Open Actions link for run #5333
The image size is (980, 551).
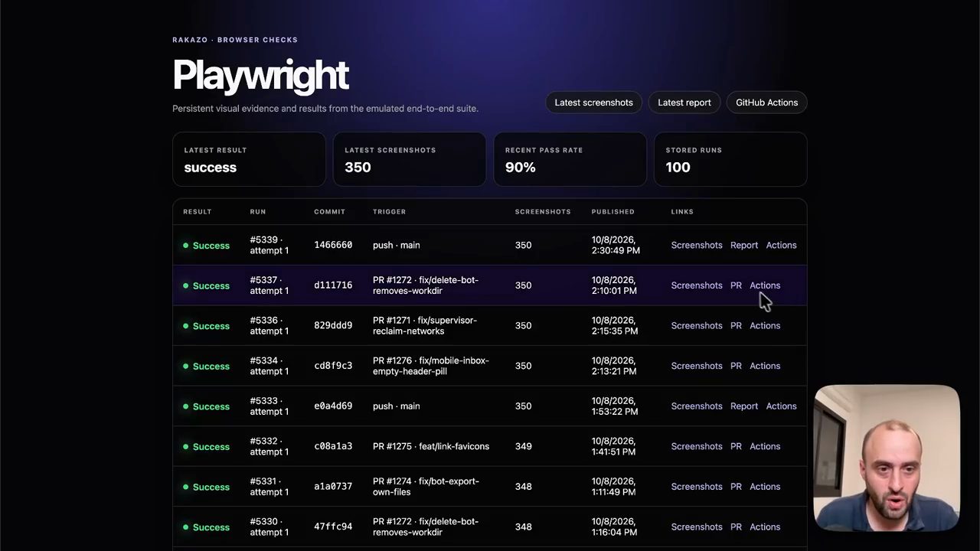[781, 406]
